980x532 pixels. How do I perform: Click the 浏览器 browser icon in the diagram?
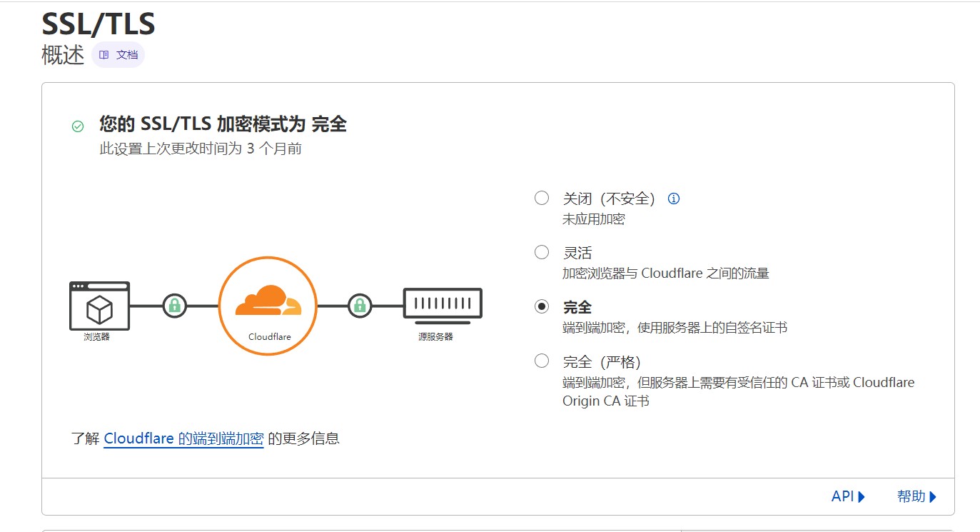click(x=99, y=307)
